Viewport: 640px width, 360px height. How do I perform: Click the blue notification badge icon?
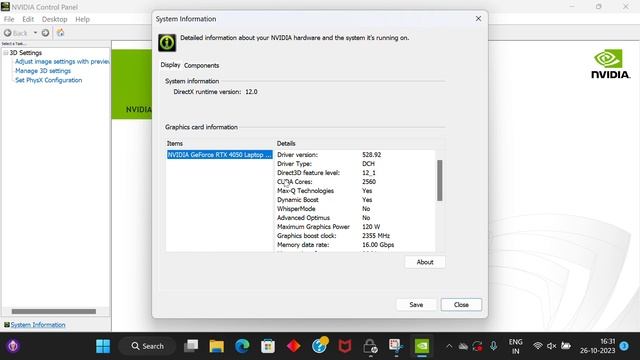[624, 346]
